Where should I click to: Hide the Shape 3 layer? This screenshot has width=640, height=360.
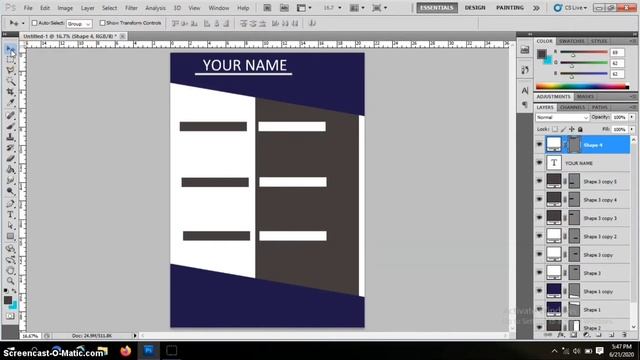(x=540, y=273)
